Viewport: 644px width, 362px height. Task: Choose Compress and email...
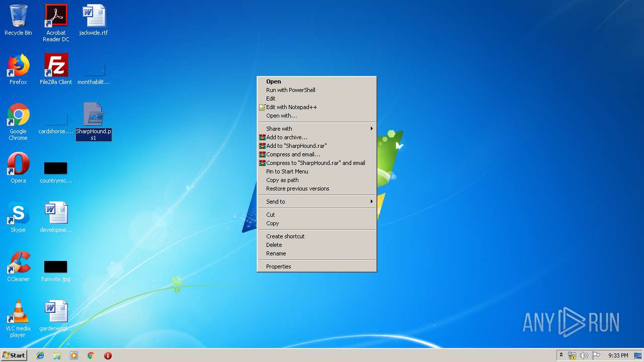click(316, 154)
